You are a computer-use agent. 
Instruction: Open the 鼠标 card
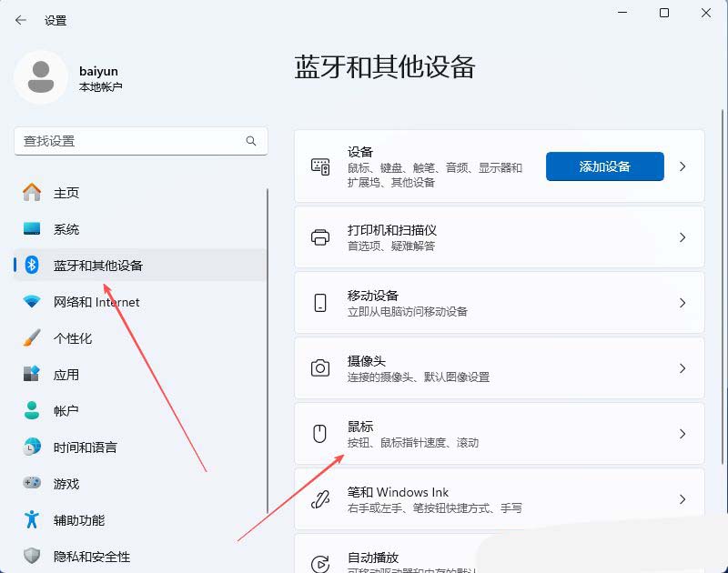pos(499,434)
